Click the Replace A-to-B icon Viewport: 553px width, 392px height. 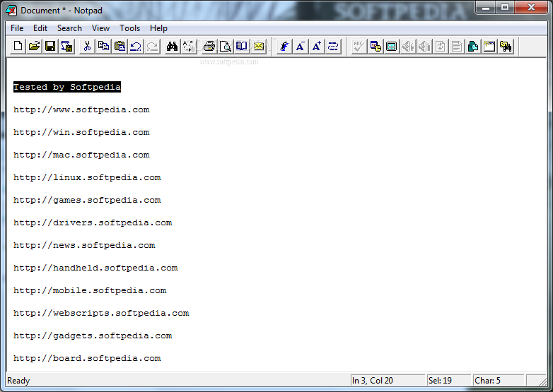[189, 46]
